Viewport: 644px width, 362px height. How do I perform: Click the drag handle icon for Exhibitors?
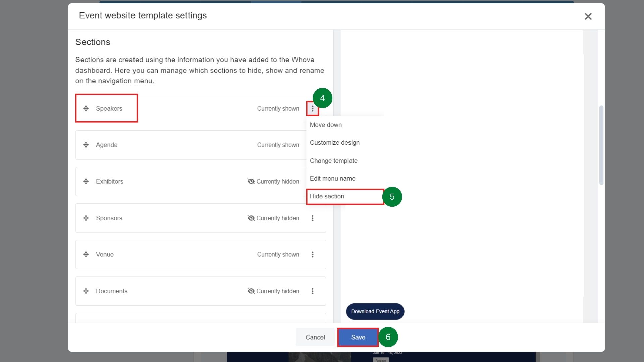pyautogui.click(x=86, y=181)
